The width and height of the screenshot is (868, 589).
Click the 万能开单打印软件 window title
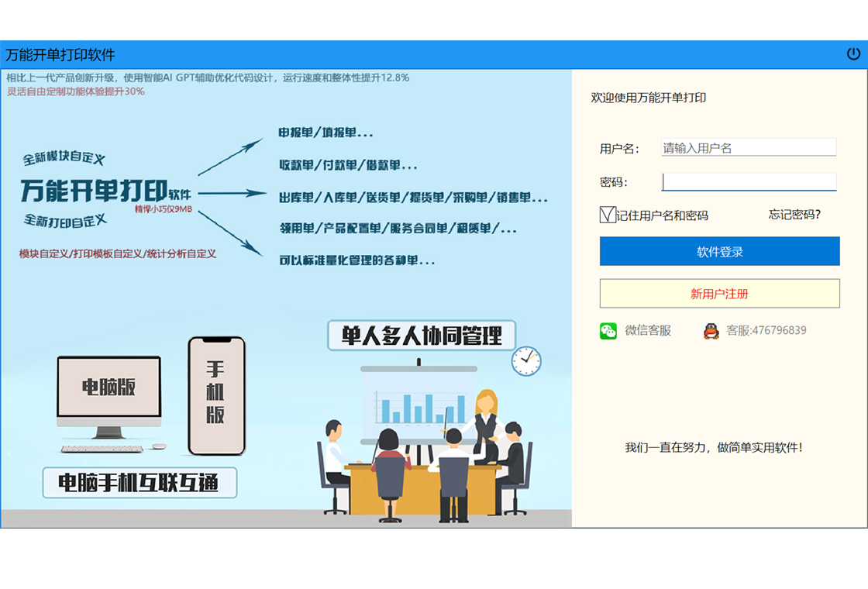pos(60,54)
